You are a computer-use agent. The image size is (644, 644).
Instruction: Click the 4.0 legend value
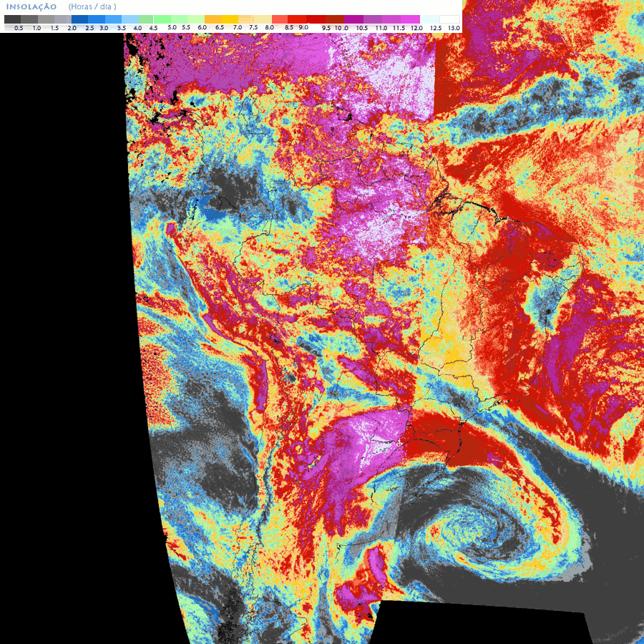click(x=137, y=28)
